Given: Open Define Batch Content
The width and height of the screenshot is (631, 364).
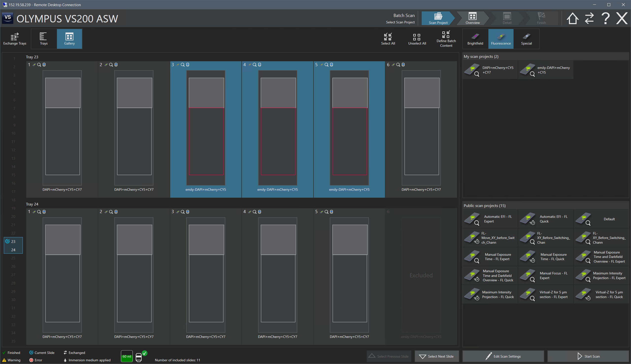Looking at the screenshot, I should [x=446, y=39].
